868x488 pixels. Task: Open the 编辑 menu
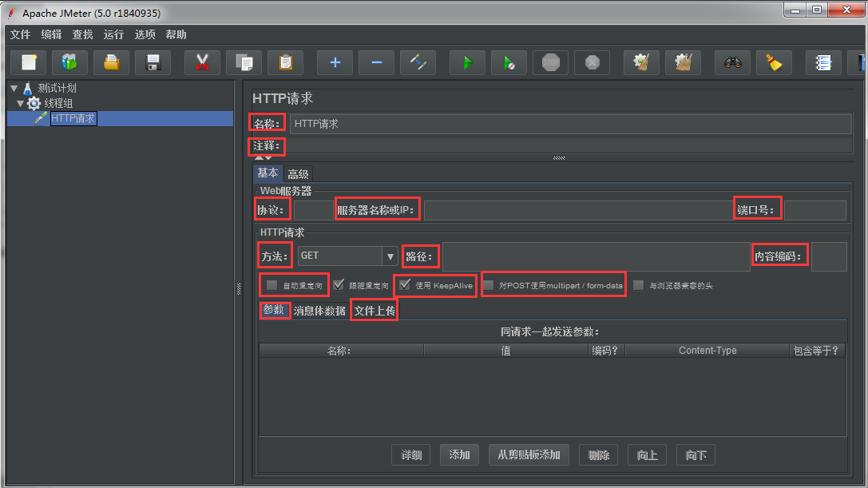click(51, 34)
